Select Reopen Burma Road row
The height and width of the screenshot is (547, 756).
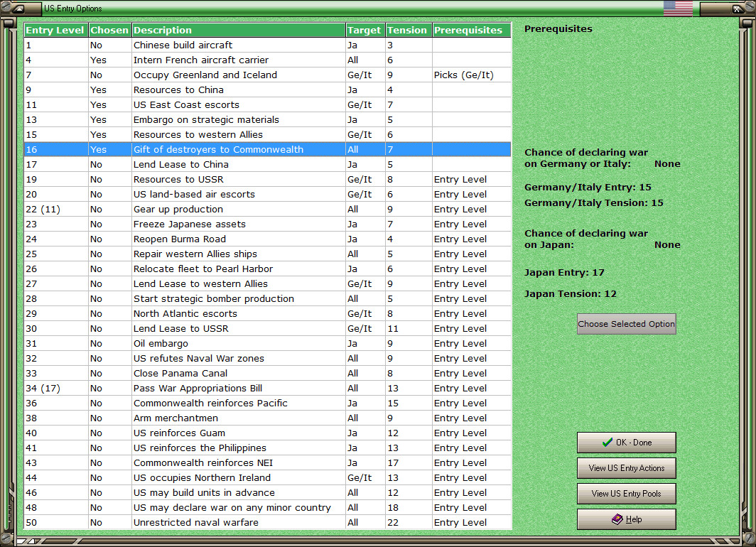click(268, 239)
